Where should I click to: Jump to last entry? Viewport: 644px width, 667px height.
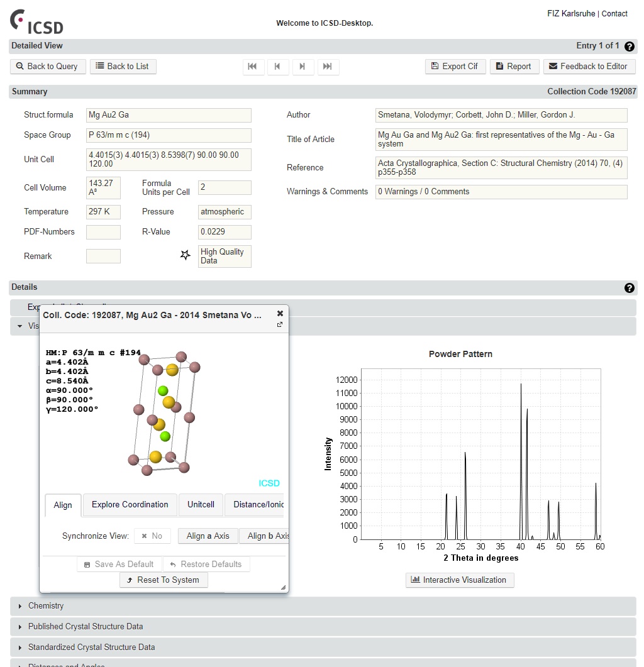tap(327, 67)
